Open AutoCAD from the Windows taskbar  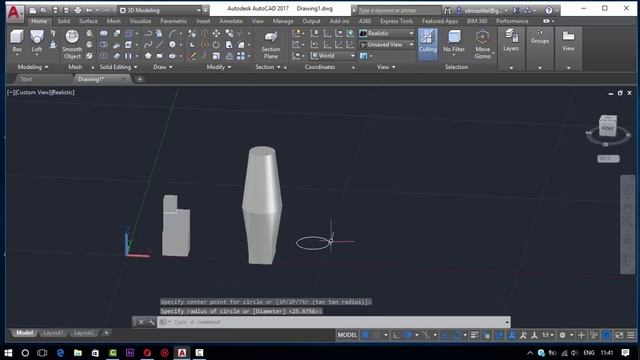182,353
